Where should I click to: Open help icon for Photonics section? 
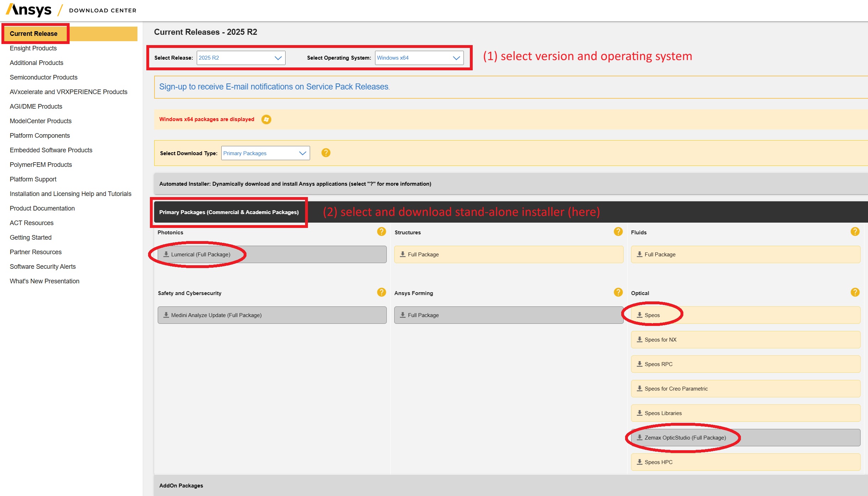coord(381,231)
